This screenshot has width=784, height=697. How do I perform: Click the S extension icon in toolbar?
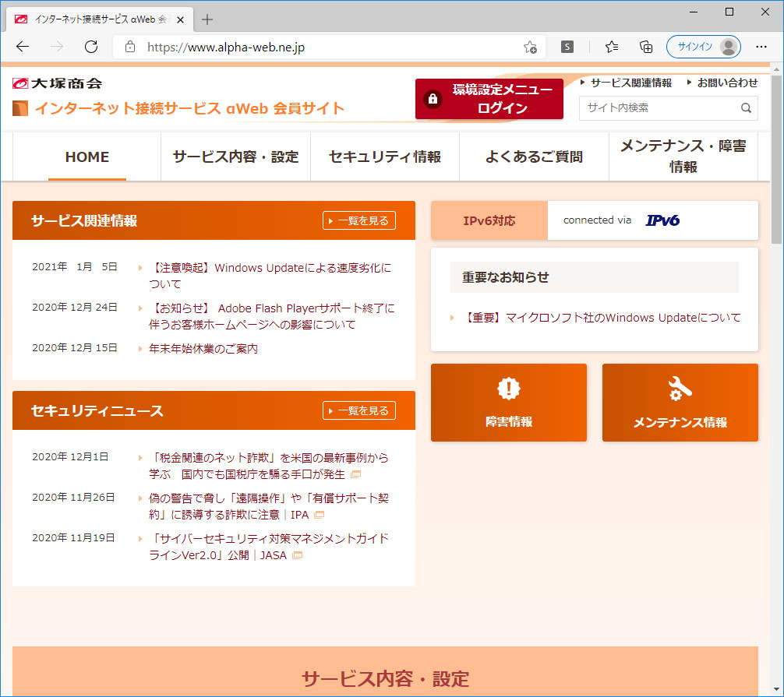pyautogui.click(x=567, y=47)
